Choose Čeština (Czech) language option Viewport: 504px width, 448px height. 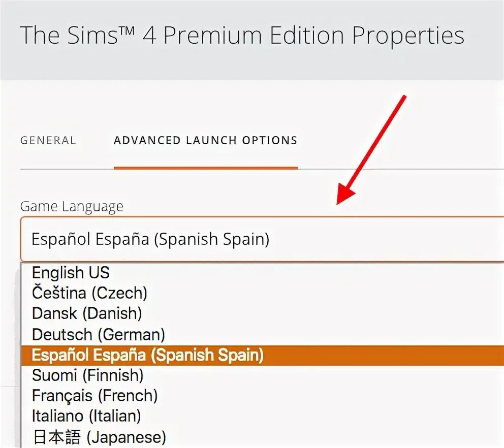click(x=89, y=293)
